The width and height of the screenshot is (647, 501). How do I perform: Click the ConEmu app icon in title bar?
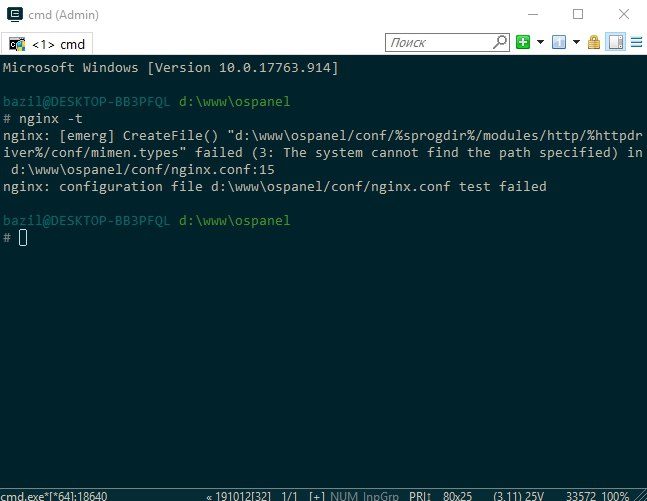point(15,14)
